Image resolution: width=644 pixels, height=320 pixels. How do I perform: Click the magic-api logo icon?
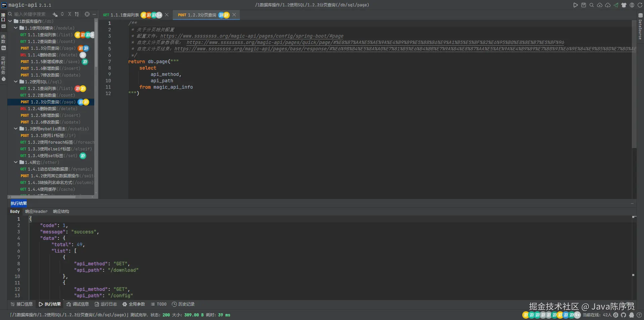click(x=4, y=5)
